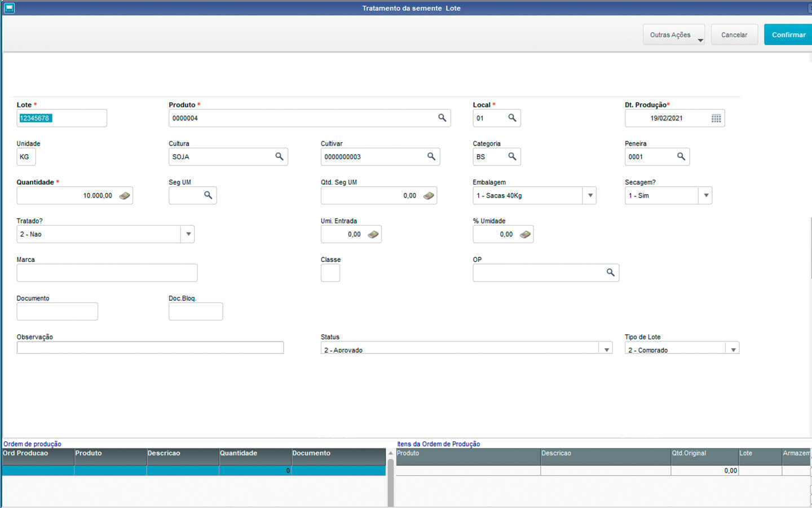Click the Confirmar button

pos(788,35)
